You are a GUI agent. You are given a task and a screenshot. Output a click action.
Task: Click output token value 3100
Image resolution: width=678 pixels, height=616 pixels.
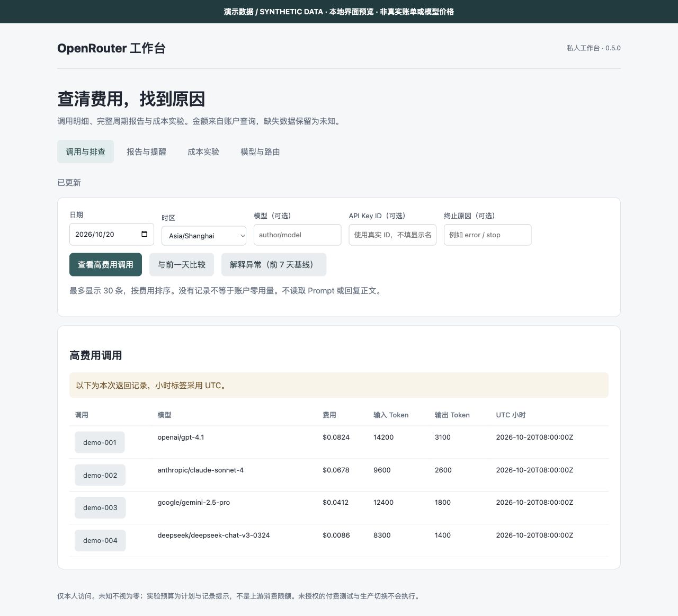[443, 437]
